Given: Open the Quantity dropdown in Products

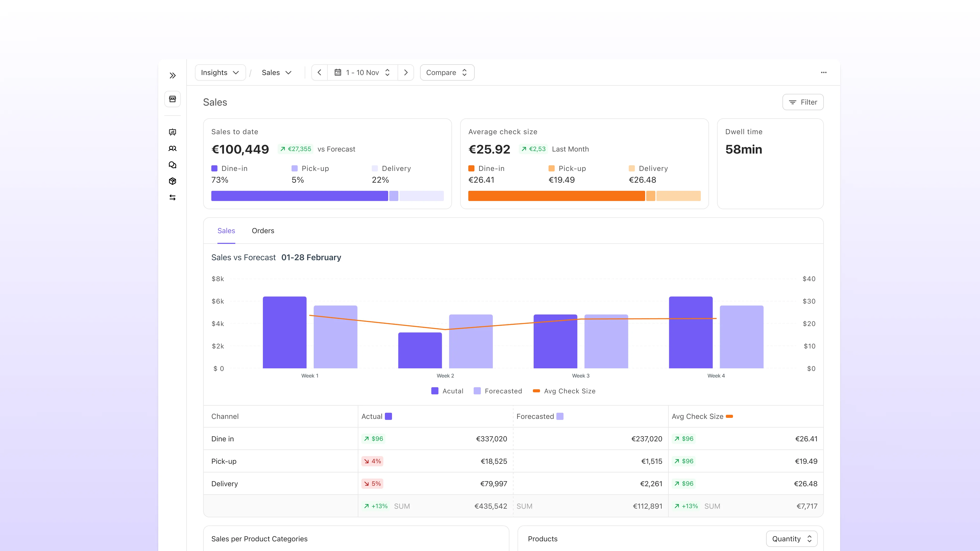Looking at the screenshot, I should [791, 539].
